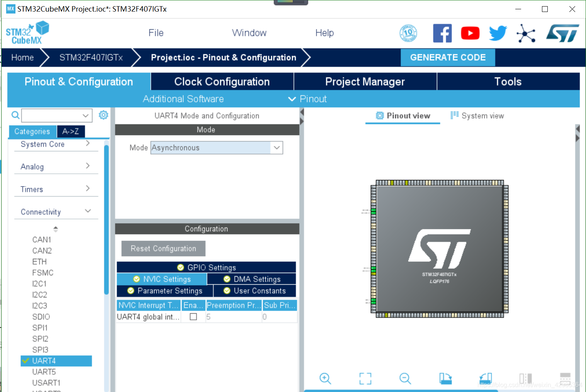Click the pin list icon at far right
Image resolution: width=586 pixels, height=392 pixels.
pyautogui.click(x=566, y=378)
